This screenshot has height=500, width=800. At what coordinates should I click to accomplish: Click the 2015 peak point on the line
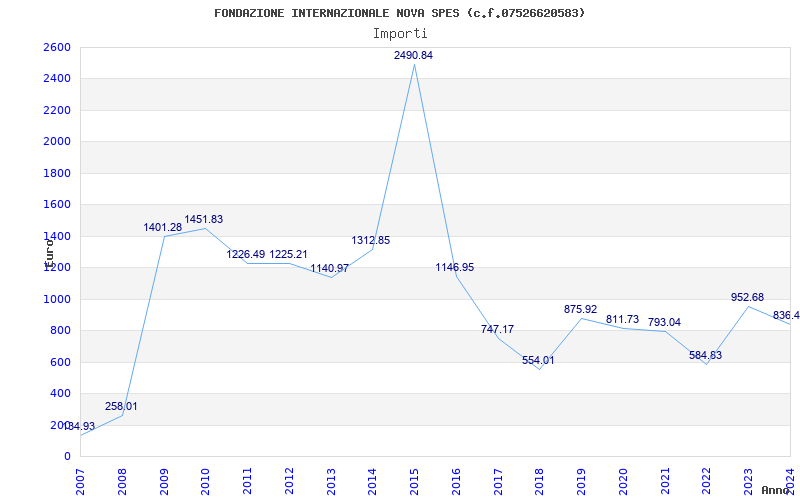pyautogui.click(x=414, y=65)
